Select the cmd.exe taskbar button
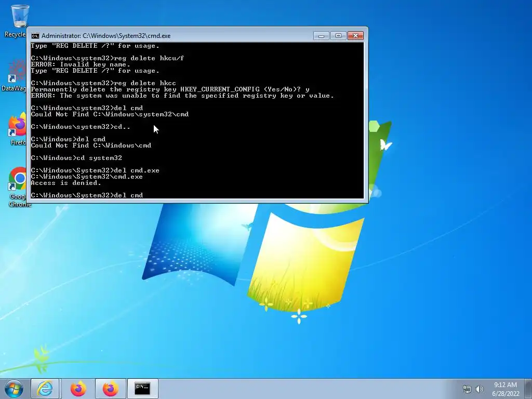The height and width of the screenshot is (399, 532). pyautogui.click(x=142, y=389)
